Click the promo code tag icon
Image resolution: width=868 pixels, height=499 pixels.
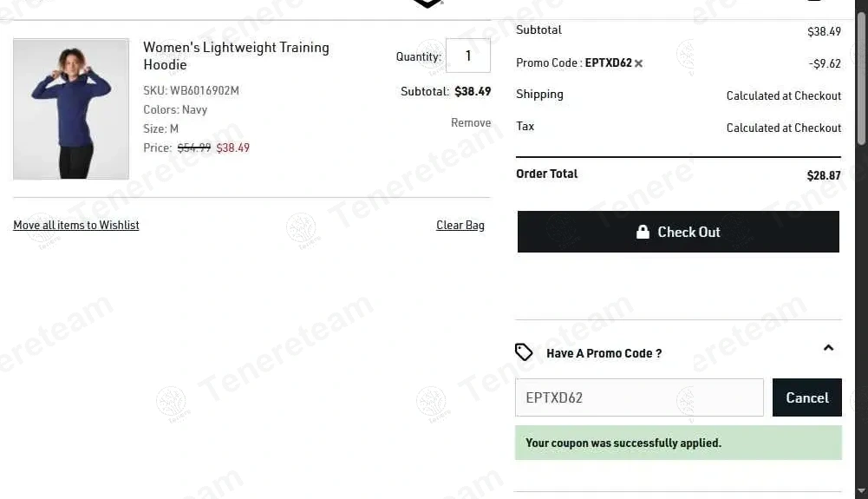[524, 351]
